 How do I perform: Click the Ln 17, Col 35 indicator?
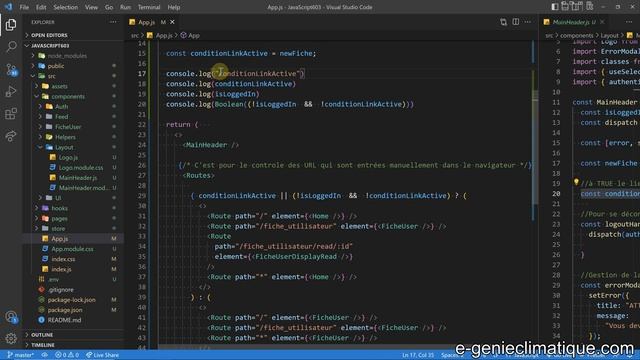coord(418,355)
